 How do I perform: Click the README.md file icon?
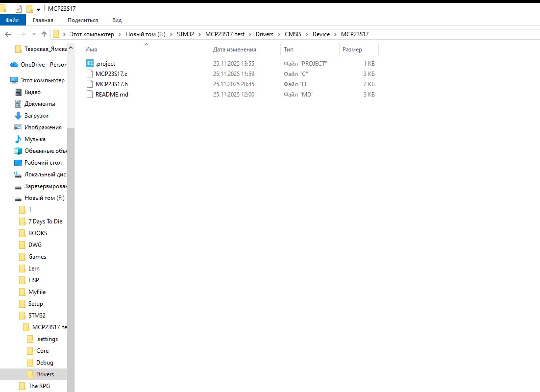click(x=89, y=95)
